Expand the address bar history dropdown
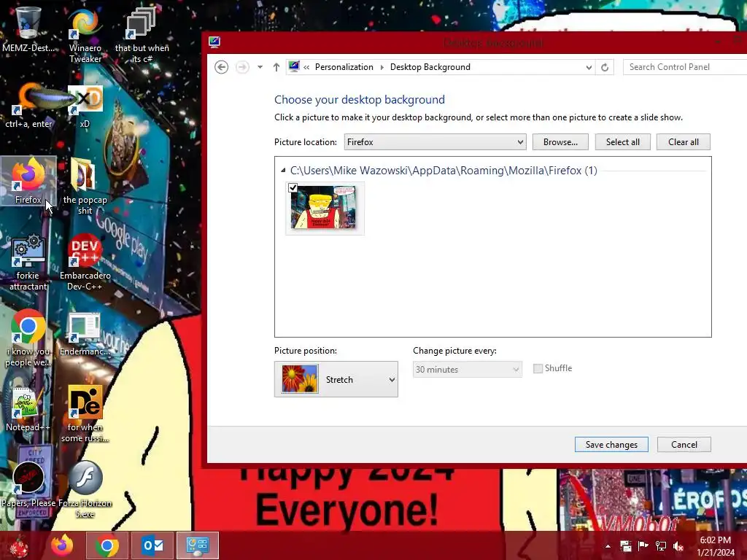Screen dimensions: 747x560 pos(589,67)
